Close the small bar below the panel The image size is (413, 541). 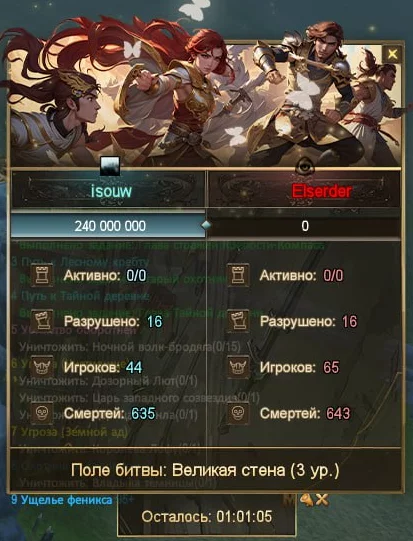coord(322,500)
